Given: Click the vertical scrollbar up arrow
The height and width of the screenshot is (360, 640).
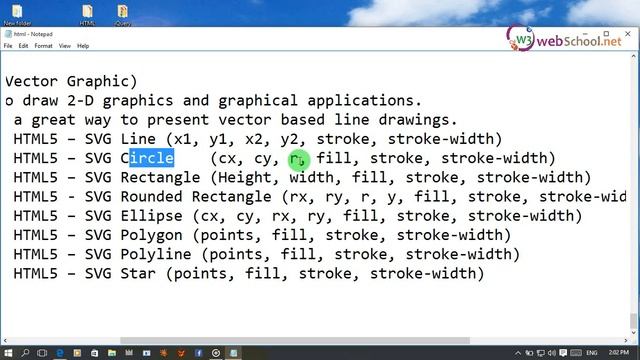Looking at the screenshot, I should [634, 57].
